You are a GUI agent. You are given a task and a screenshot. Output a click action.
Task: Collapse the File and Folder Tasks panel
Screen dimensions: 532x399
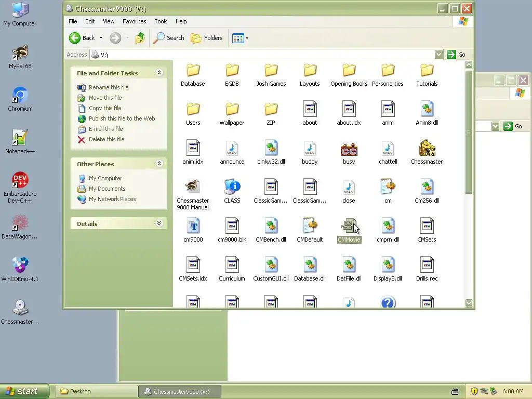tap(159, 73)
